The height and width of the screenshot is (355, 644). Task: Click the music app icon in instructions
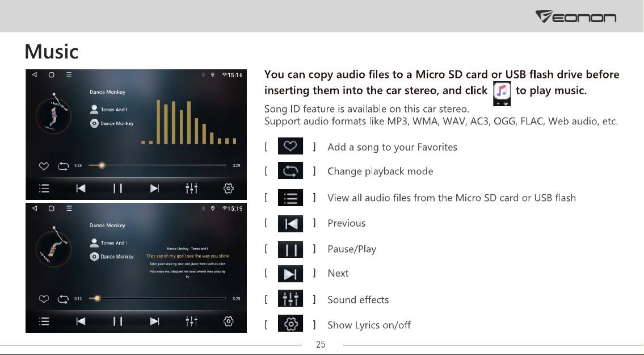coord(502,93)
